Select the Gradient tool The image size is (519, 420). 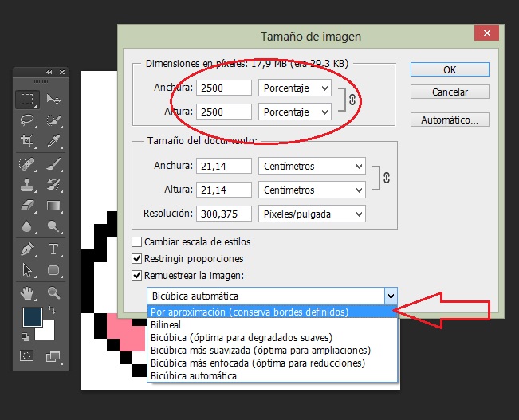(x=53, y=206)
